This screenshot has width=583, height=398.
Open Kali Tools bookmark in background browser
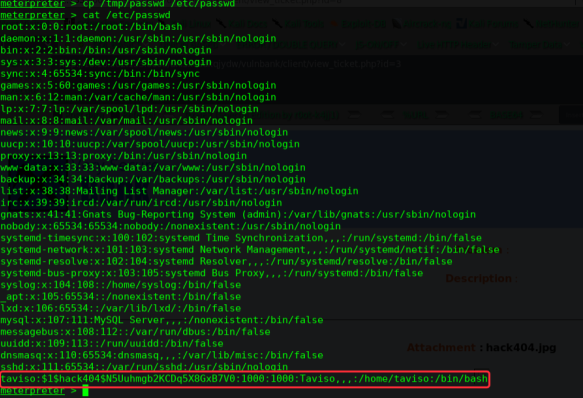[305, 25]
